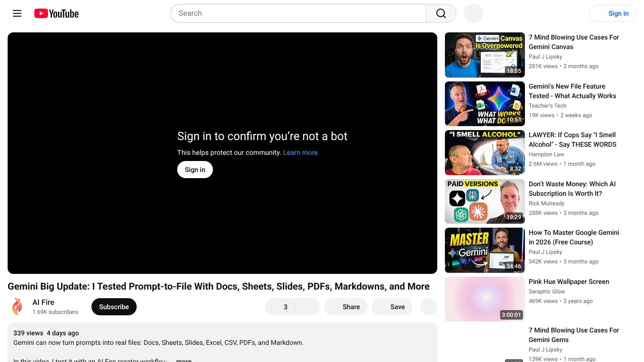This screenshot has height=362, width=644.
Task: Open the hamburger guide menu
Action: 17,13
